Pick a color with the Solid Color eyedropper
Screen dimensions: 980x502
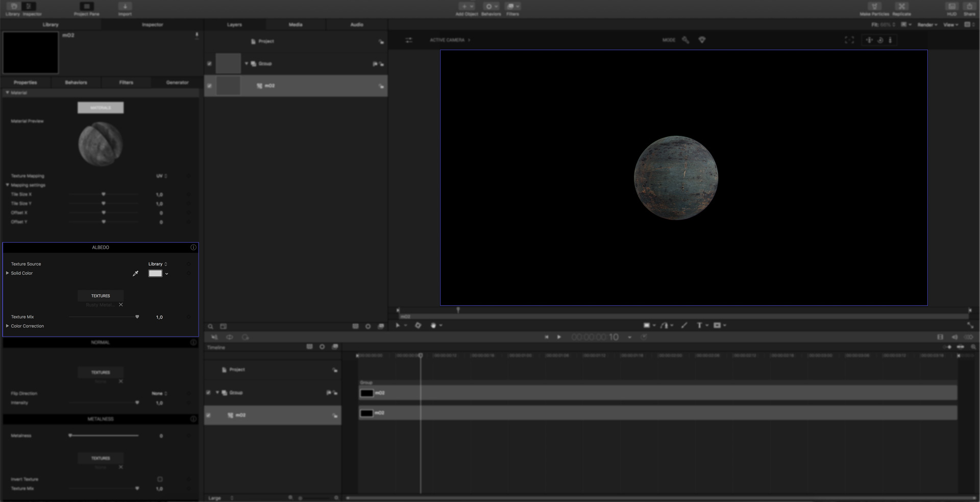[135, 274]
